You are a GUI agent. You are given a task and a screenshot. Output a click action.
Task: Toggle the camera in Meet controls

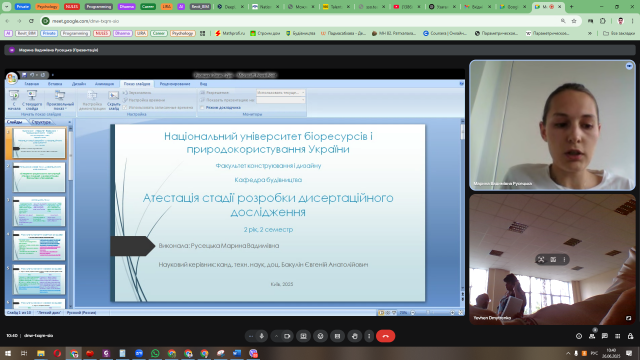pos(287,336)
